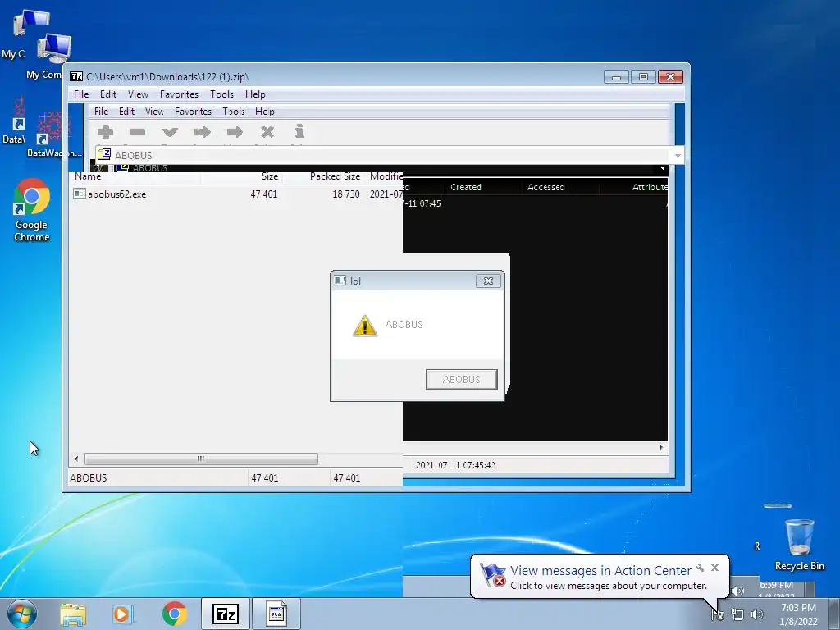Click the 18 730 packed size cell
This screenshot has width=840, height=630.
click(345, 194)
